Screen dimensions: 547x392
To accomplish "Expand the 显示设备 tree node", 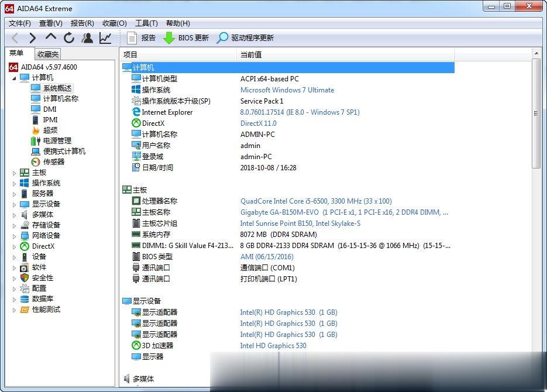I will pos(14,204).
